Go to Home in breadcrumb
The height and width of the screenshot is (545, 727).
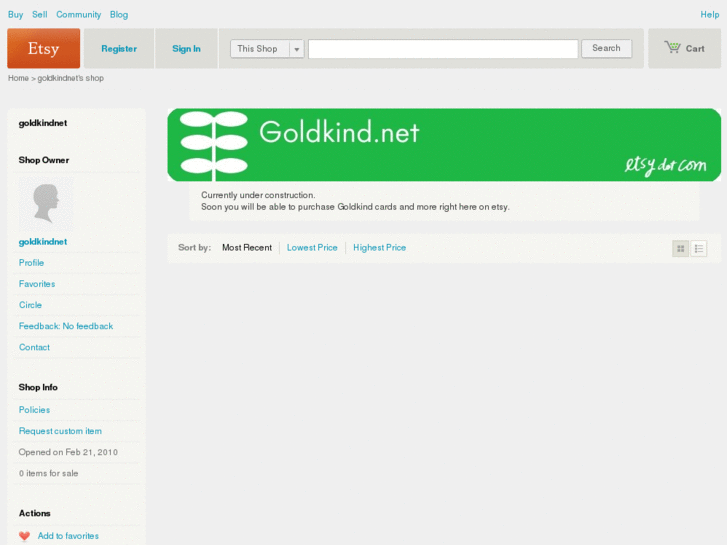[x=18, y=78]
